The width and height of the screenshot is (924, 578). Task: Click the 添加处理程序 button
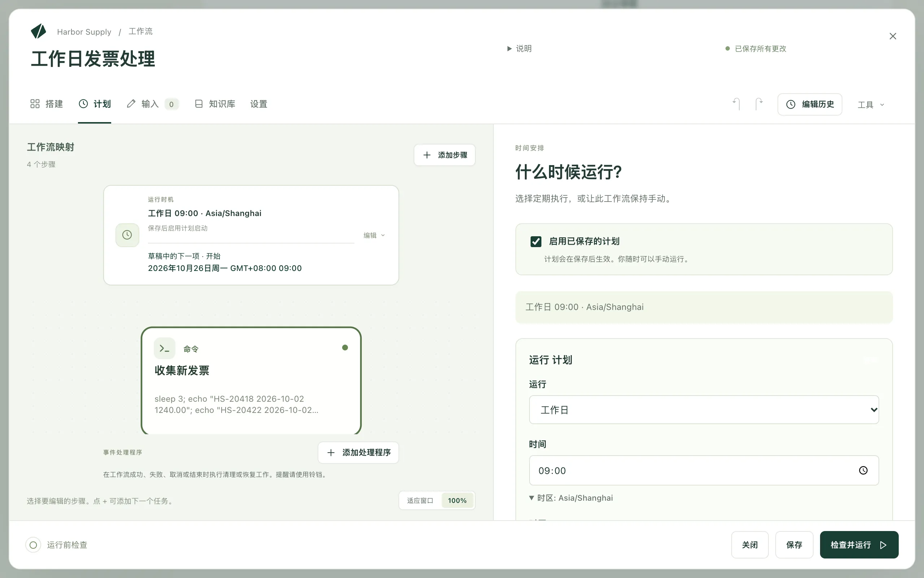click(x=358, y=453)
